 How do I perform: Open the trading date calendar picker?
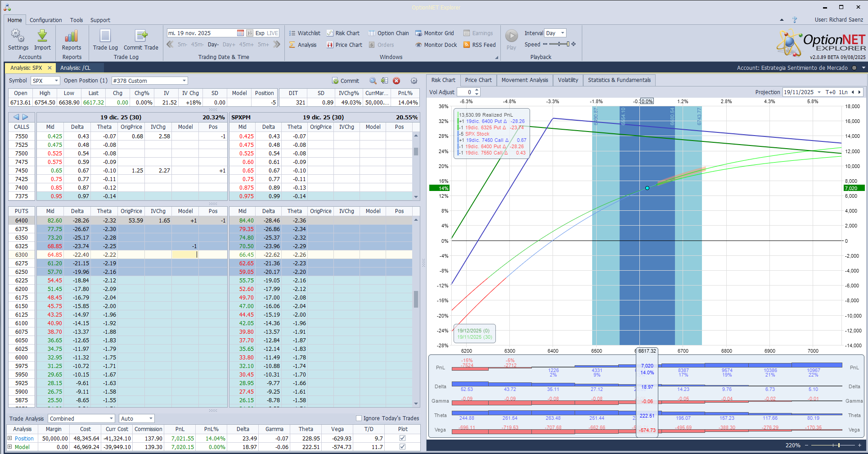(x=240, y=33)
